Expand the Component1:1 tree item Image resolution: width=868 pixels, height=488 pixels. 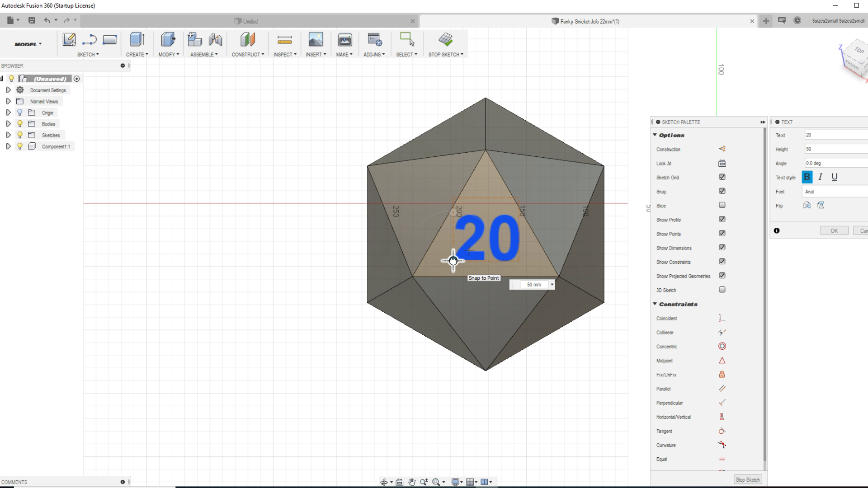pos(8,146)
